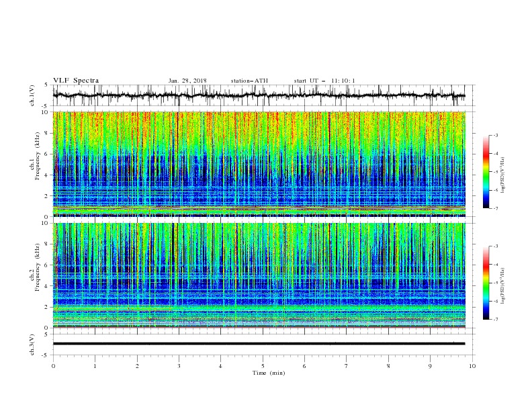Screen dimensions: 532x411
Task: Click the ch.1 frequency axis '8' tick label
Action: pyautogui.click(x=47, y=133)
